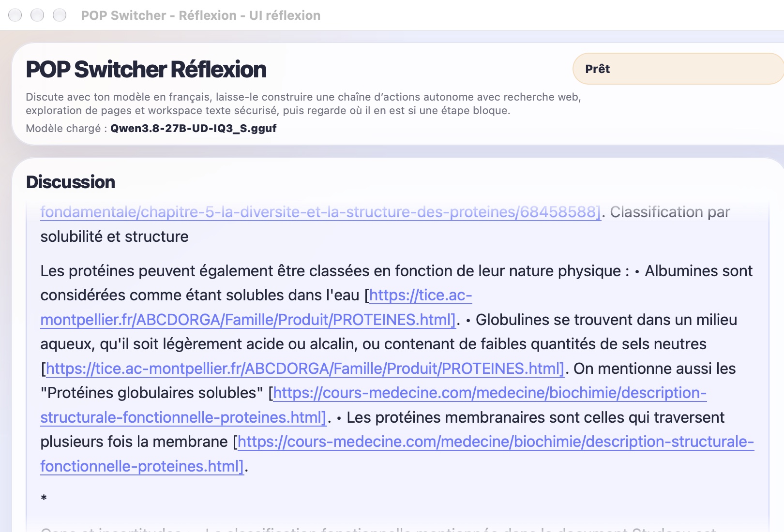Click the "Prêt" status pill
Screen dimensions: 784x532
[x=678, y=69]
